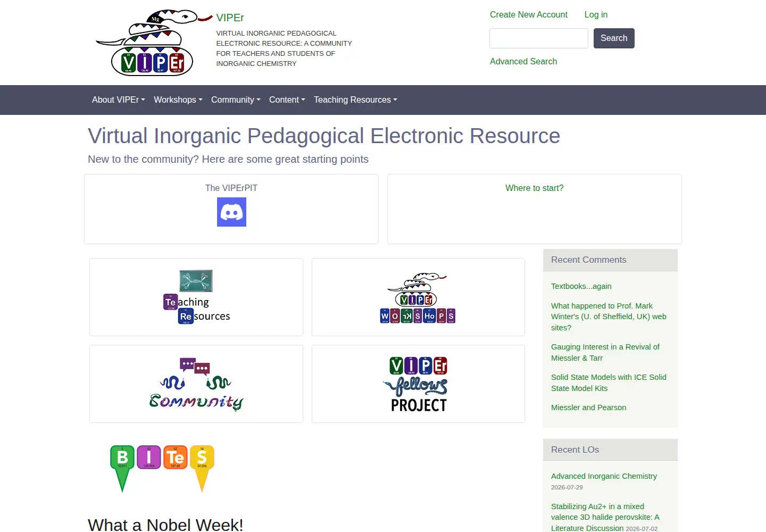Open Advanced Inorganic Chemistry recent LO

604,476
